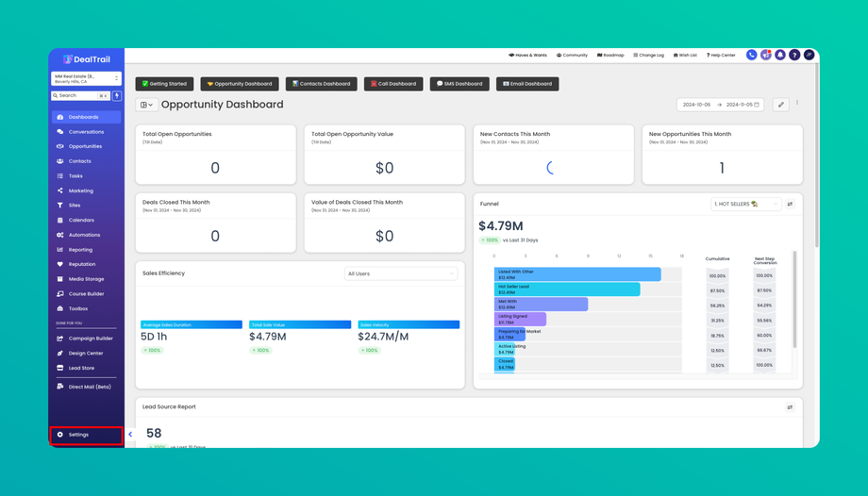
Task: Click Lead Source Report swap icon
Action: [x=790, y=406]
